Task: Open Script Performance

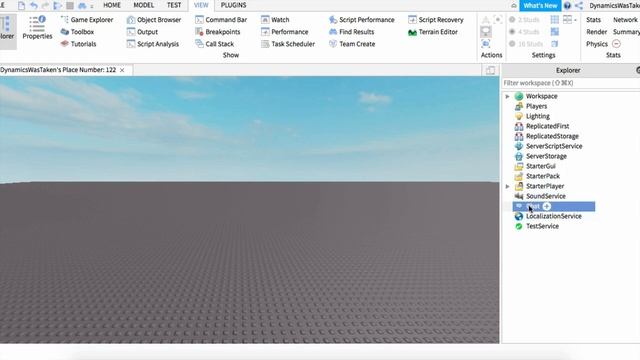Action: point(362,20)
